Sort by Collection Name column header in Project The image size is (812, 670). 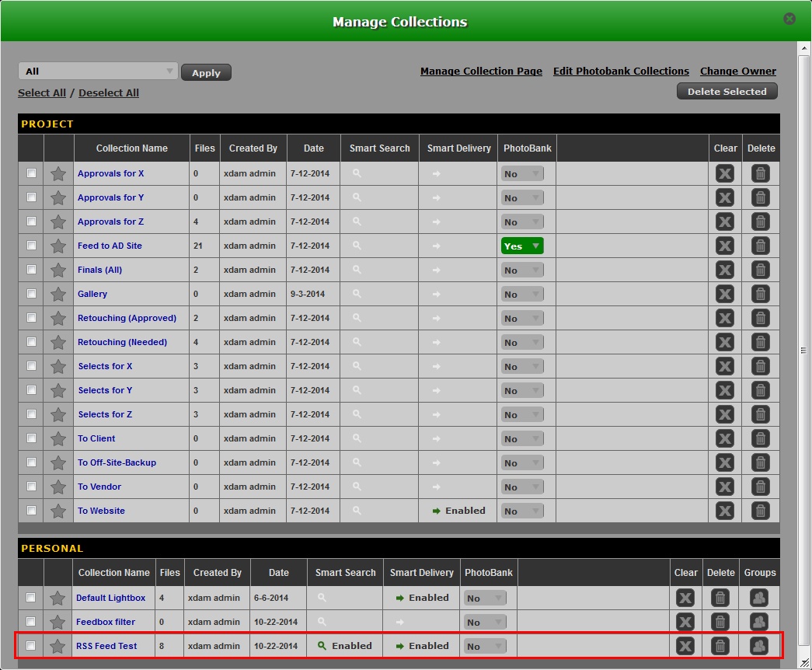pos(131,148)
